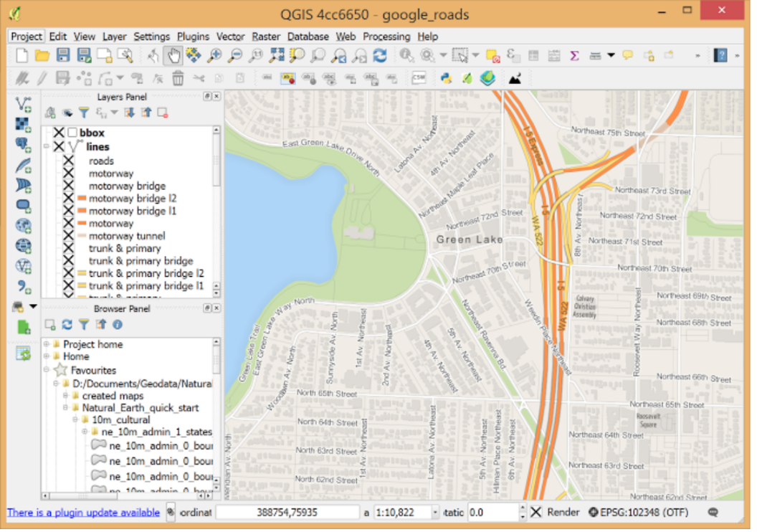Image resolution: width=757 pixels, height=532 pixels.
Task: Click the coordinate input field
Action: (287, 513)
